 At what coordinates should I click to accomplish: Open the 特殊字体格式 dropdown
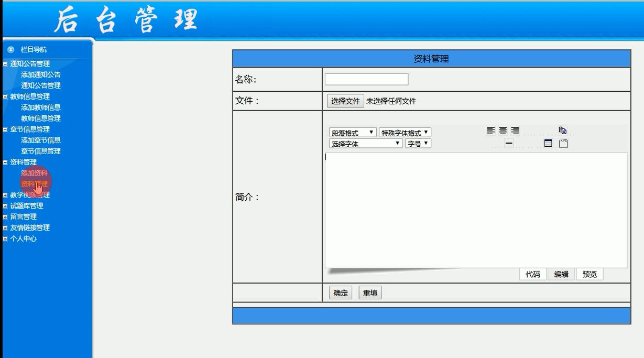point(405,133)
